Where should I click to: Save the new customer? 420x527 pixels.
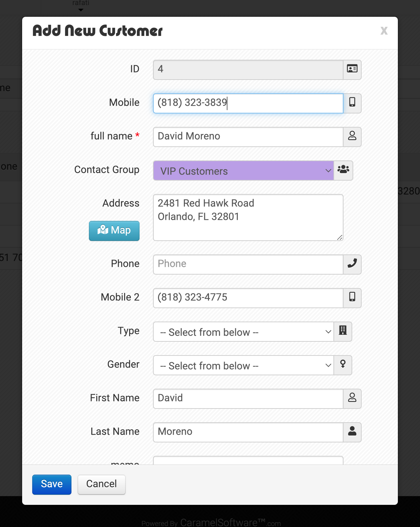[x=52, y=484]
